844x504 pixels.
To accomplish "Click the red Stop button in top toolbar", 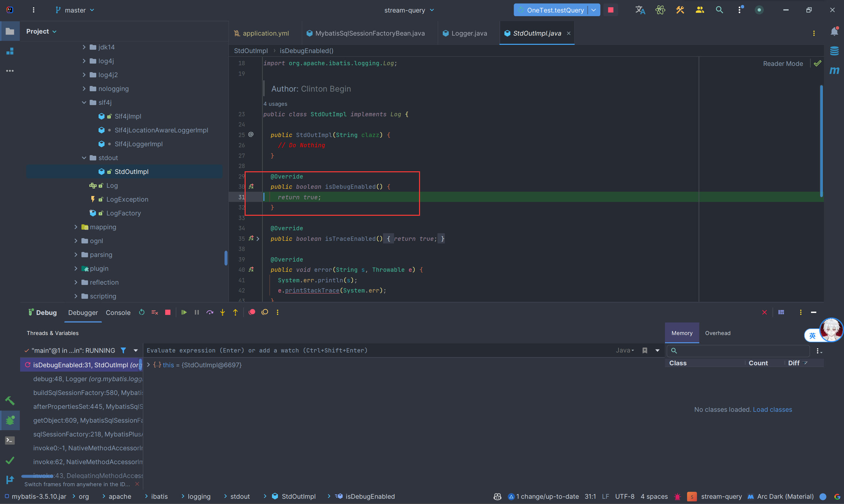I will pos(611,10).
